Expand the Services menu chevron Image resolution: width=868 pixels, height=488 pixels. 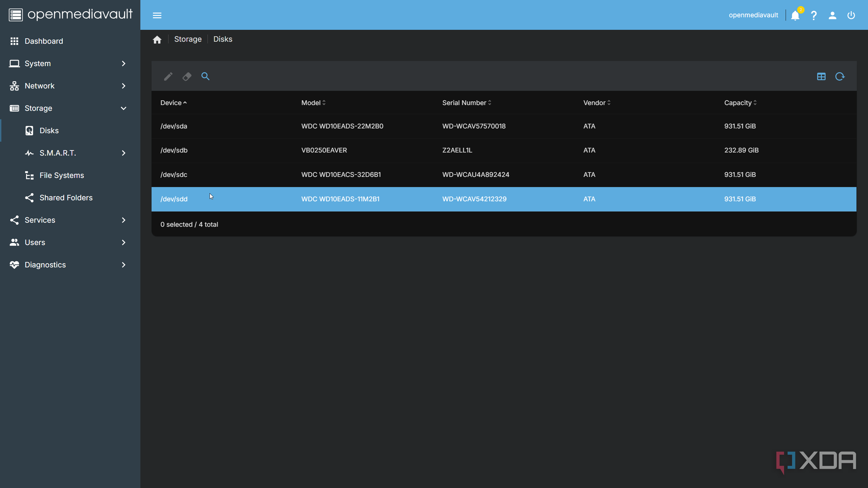[x=123, y=220]
